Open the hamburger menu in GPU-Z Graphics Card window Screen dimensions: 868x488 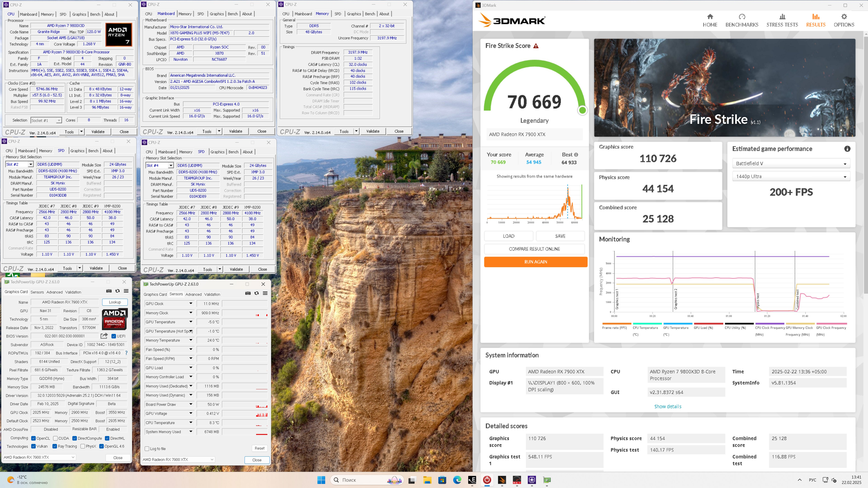[x=126, y=291]
